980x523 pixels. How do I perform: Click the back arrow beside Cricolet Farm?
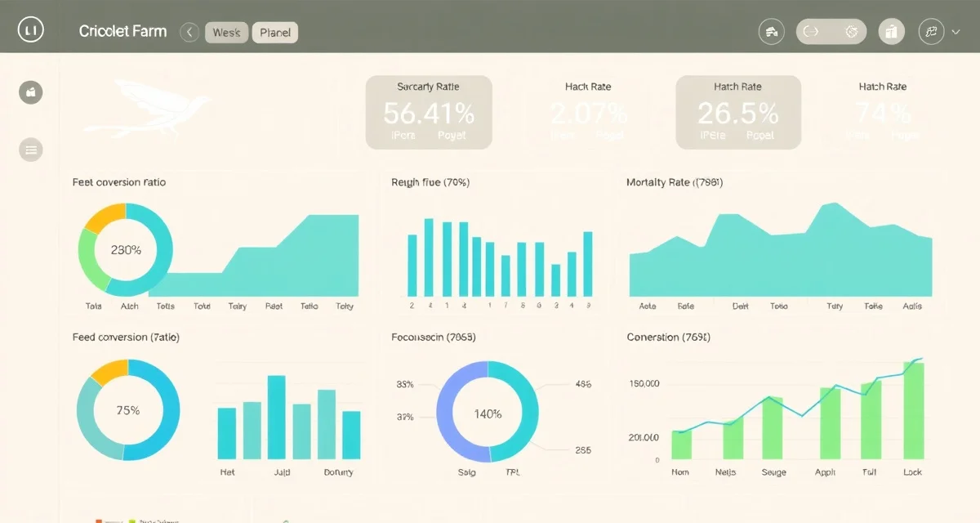click(x=189, y=32)
